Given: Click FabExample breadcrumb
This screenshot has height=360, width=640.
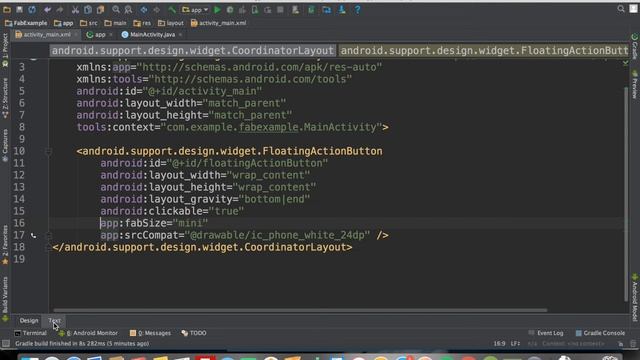Looking at the screenshot, I should [26, 23].
